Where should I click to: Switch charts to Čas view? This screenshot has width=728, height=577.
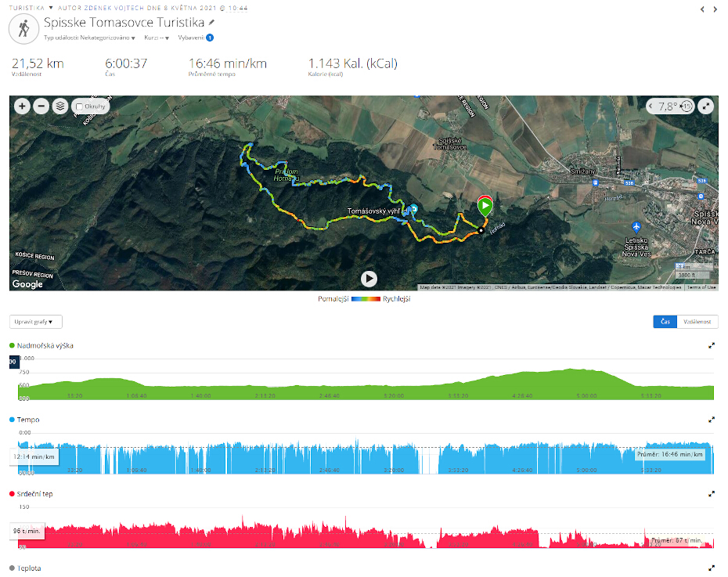click(x=665, y=322)
